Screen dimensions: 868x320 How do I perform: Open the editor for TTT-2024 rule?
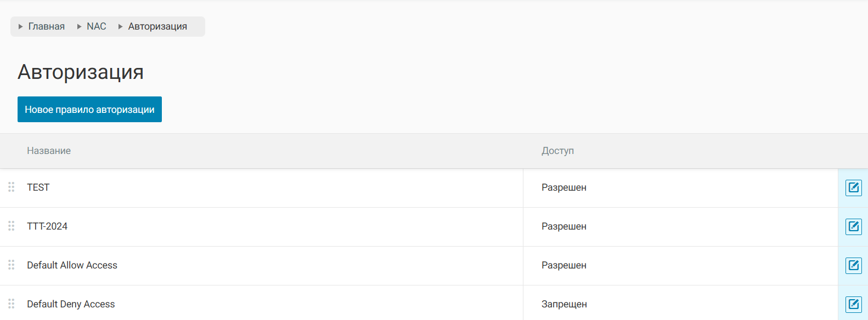click(853, 227)
